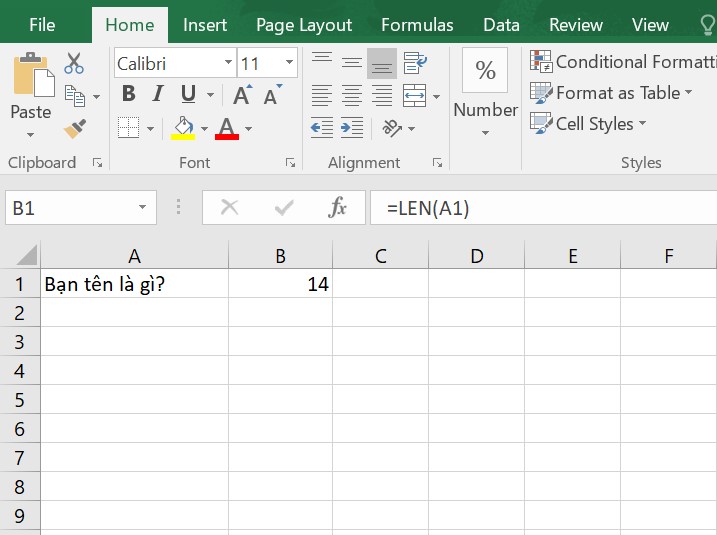Select column A header
The width and height of the screenshot is (717, 535).
coord(134,256)
